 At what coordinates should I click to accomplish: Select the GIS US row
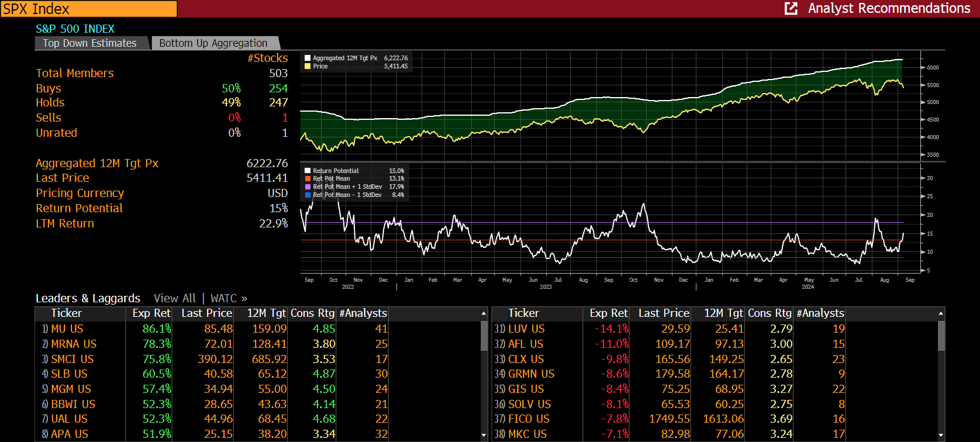tap(715, 389)
